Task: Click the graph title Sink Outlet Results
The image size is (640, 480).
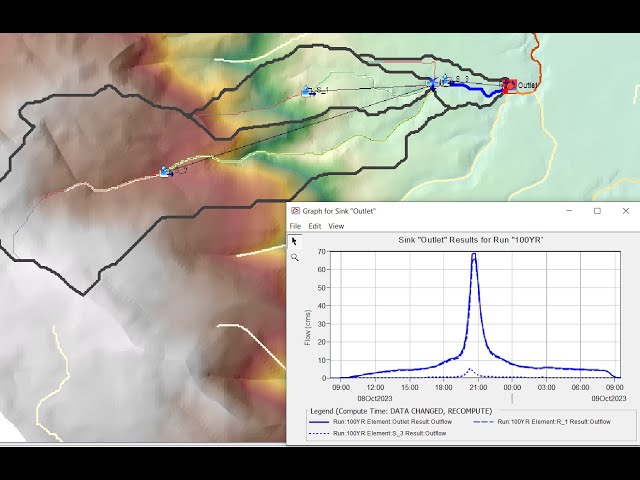Action: tap(470, 240)
